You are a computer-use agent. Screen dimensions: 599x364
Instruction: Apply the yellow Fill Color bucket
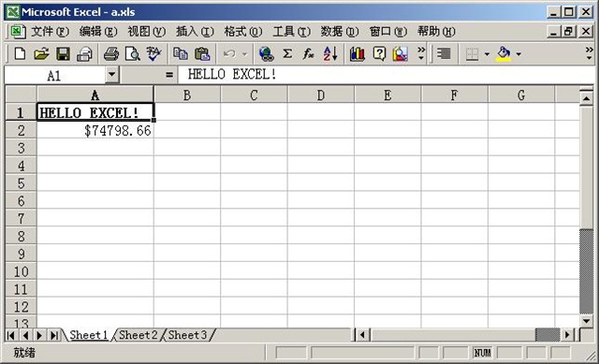(504, 54)
